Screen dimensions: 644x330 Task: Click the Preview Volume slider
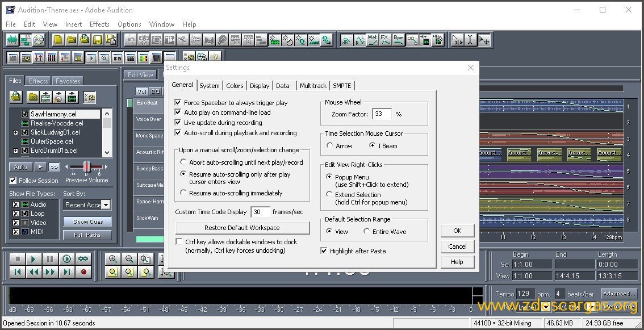pos(87,166)
